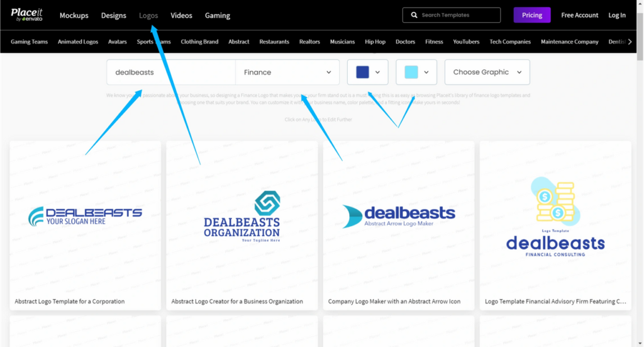644x347 pixels.
Task: Select the Realtors category
Action: [309, 42]
